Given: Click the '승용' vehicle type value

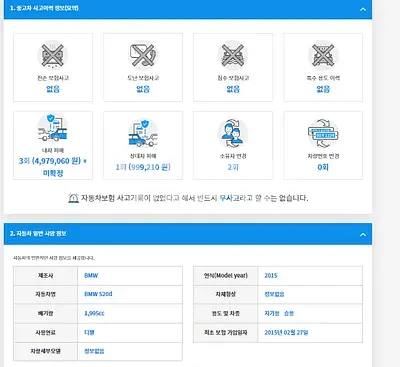Looking at the screenshot, I should [x=289, y=313].
